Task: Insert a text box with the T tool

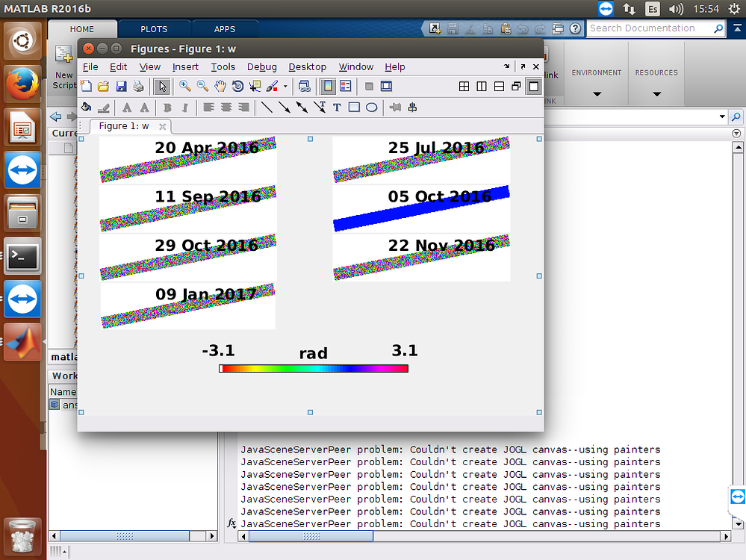Action: click(x=337, y=108)
